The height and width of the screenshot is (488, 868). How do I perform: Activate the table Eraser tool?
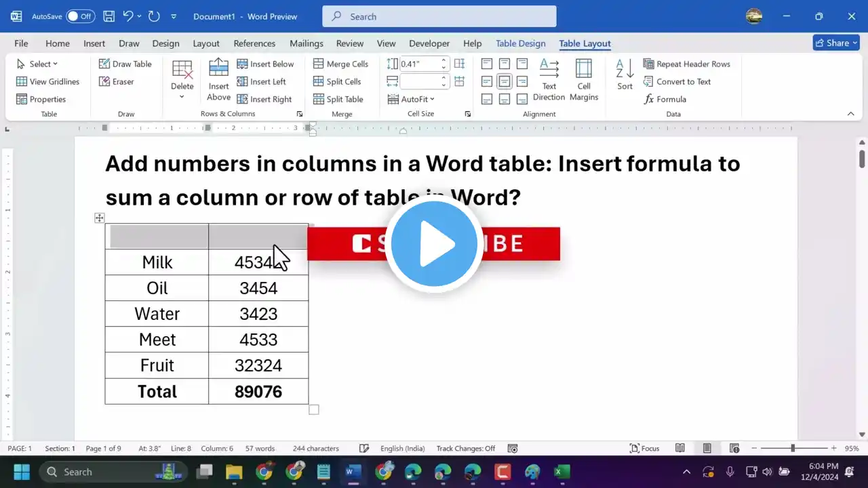tap(117, 81)
